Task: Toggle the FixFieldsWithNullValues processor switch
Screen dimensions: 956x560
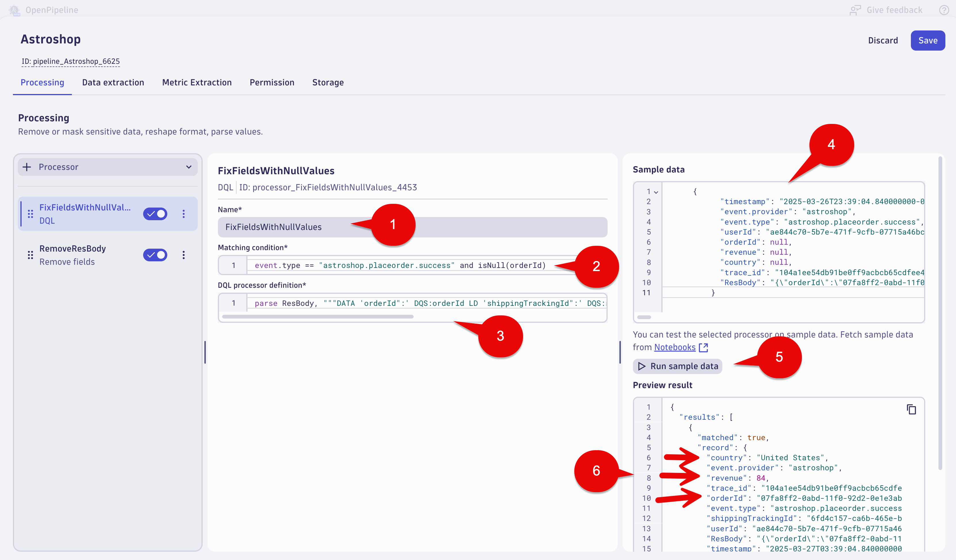Action: click(x=155, y=214)
